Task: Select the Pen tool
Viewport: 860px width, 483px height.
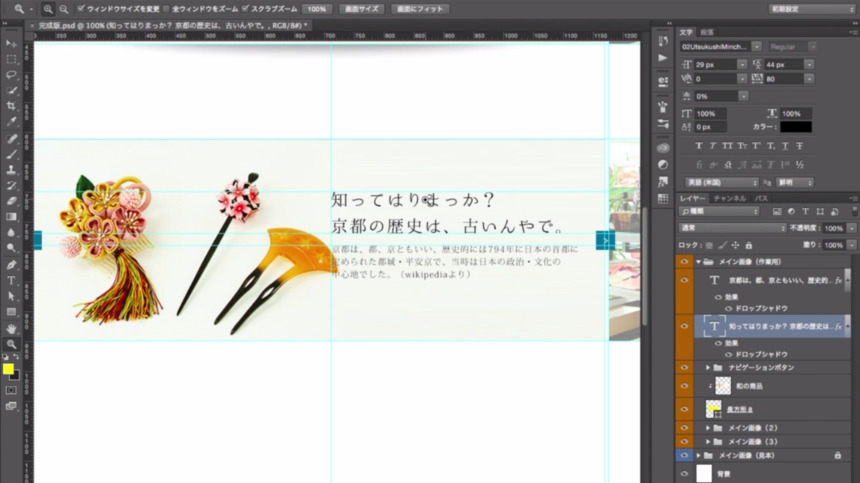Action: pos(11,265)
